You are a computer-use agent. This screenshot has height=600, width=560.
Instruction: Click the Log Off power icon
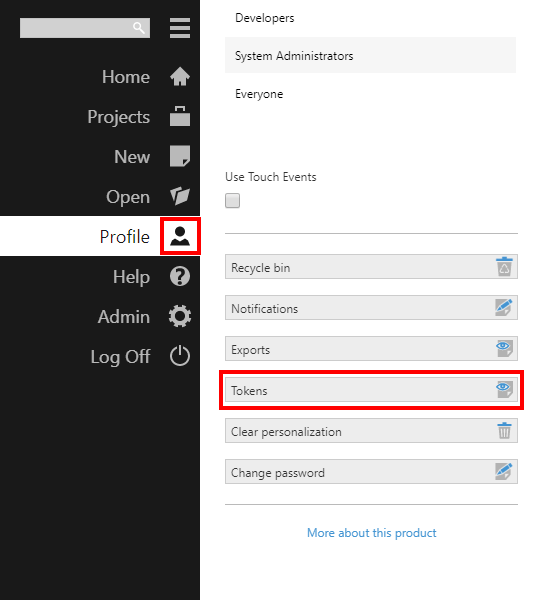coord(180,356)
